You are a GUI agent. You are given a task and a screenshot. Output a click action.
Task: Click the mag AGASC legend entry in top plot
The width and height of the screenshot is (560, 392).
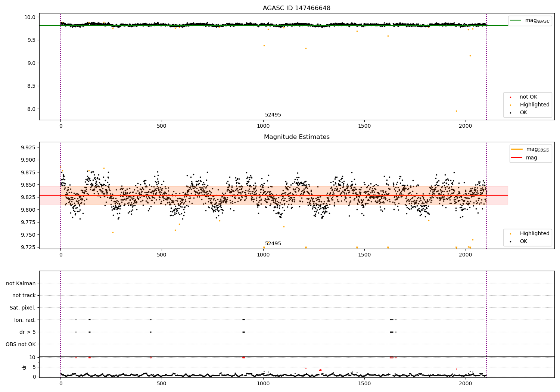pyautogui.click(x=530, y=21)
